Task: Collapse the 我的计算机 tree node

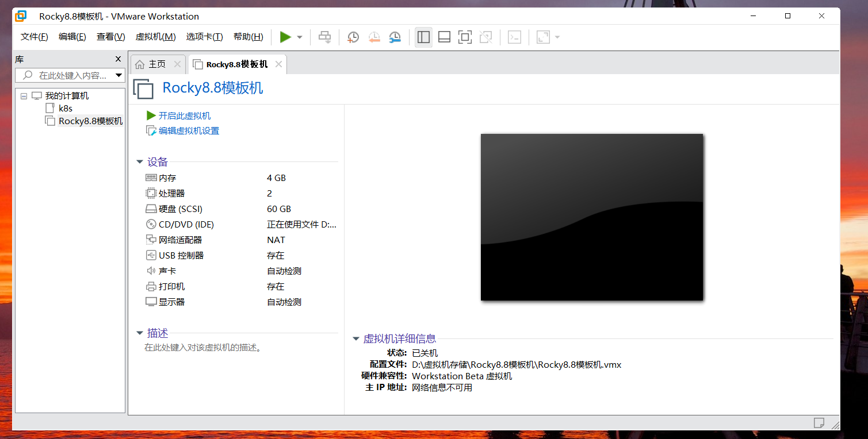Action: point(24,96)
